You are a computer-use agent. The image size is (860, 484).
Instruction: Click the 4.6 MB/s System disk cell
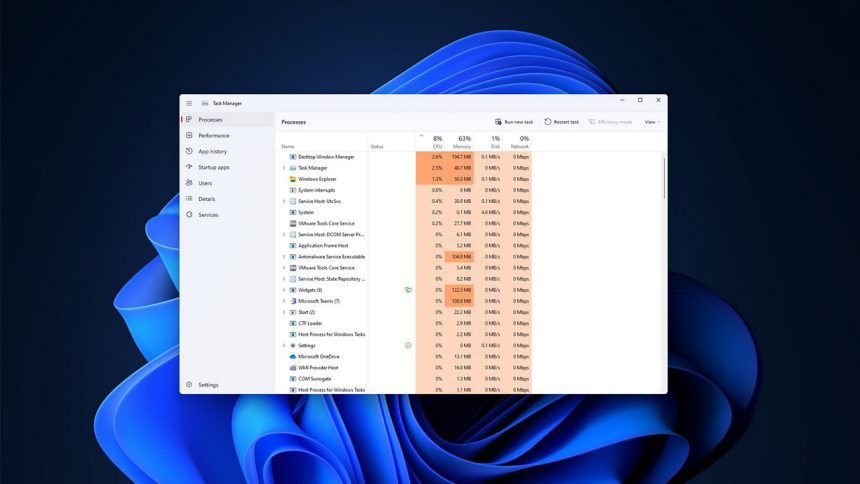(x=488, y=212)
